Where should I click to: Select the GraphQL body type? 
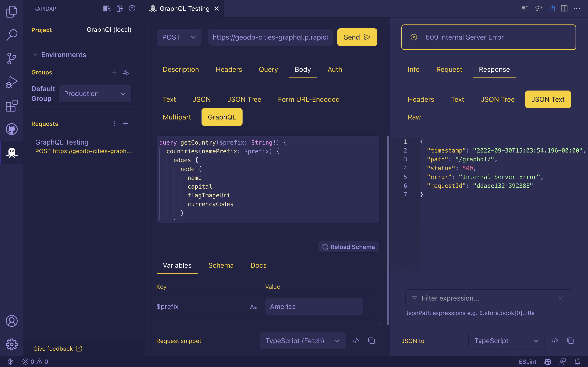222,117
